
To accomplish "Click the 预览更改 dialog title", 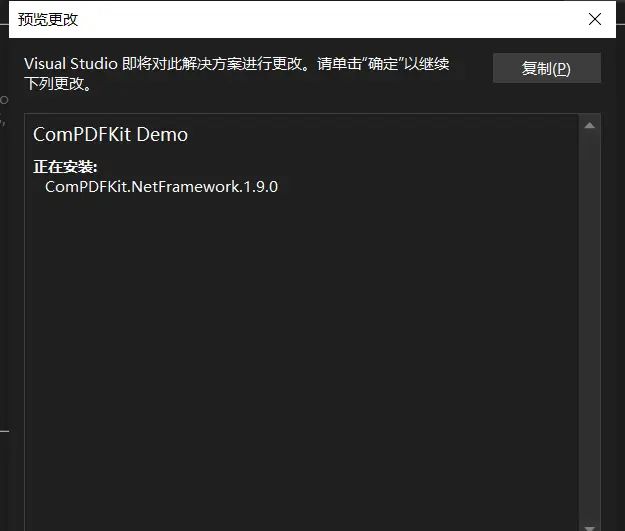I will pos(48,20).
